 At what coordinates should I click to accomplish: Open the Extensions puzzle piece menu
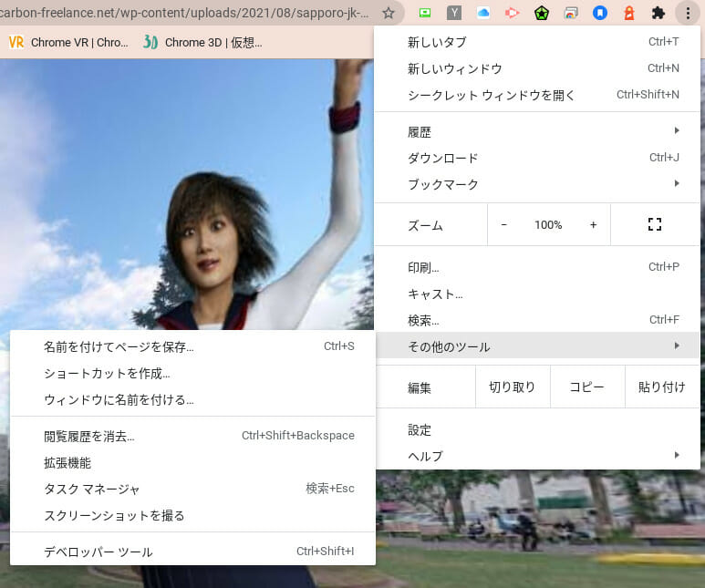point(658,13)
